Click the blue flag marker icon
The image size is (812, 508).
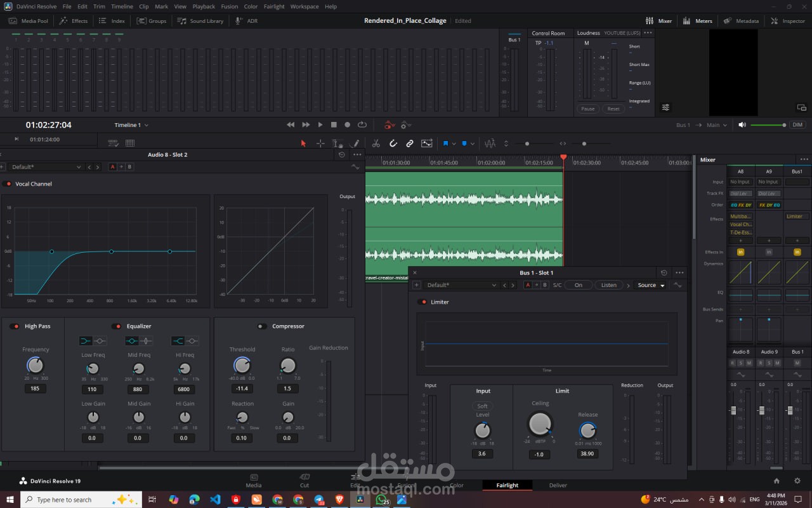[445, 144]
